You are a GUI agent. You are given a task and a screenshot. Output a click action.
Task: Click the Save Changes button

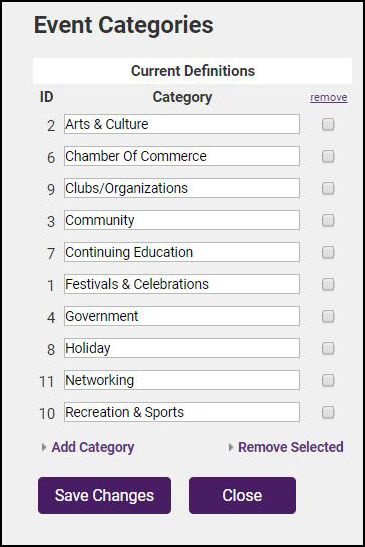(104, 495)
